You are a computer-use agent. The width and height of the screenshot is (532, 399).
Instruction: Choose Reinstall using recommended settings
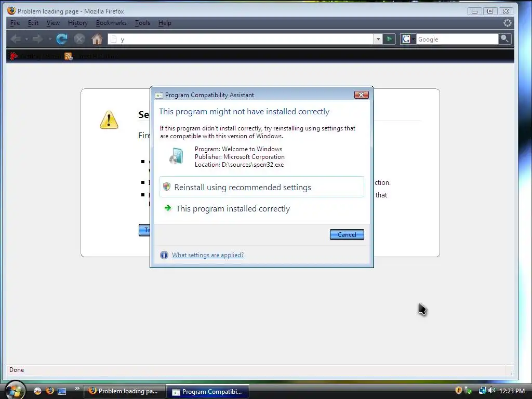pos(262,187)
